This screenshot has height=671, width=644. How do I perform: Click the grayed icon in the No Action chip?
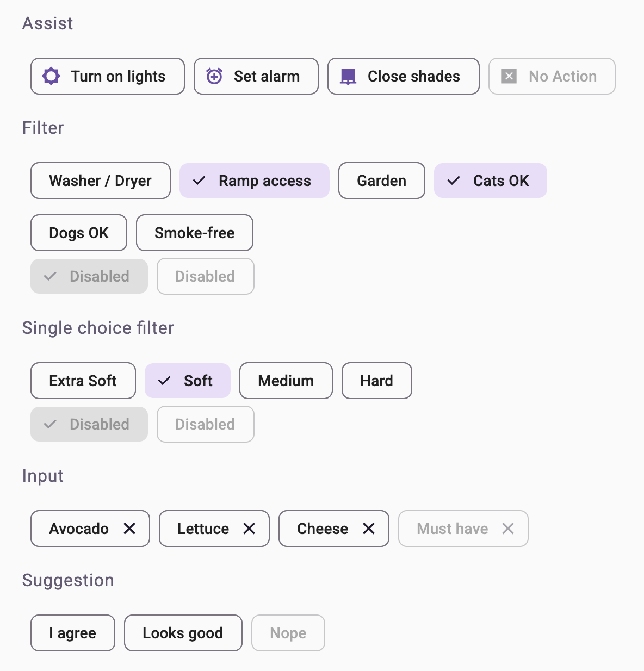(509, 76)
